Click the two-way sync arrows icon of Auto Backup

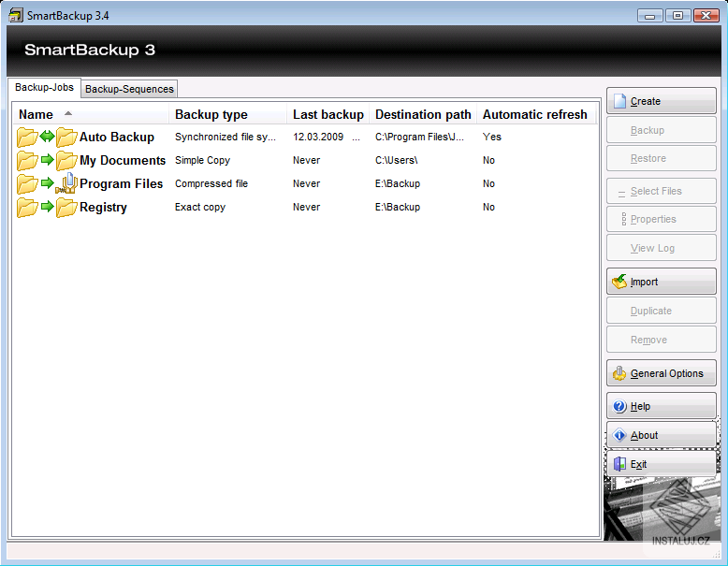[x=48, y=137]
